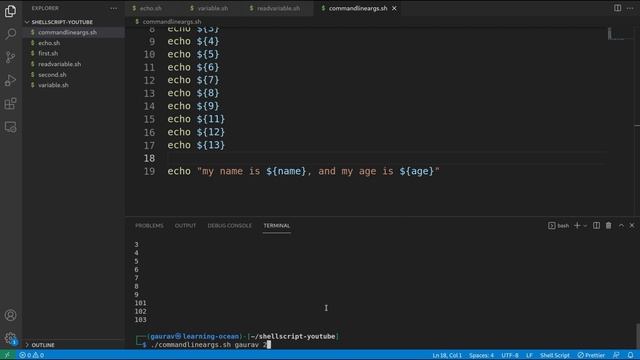Viewport: 640px width, 360px height.
Task: Split the editor to the right
Action: coord(617,8)
